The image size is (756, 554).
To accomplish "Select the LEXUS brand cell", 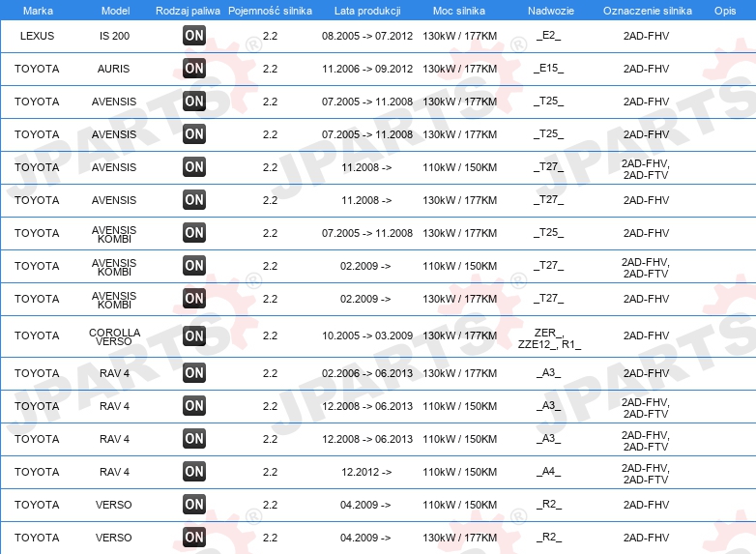I will [37, 36].
